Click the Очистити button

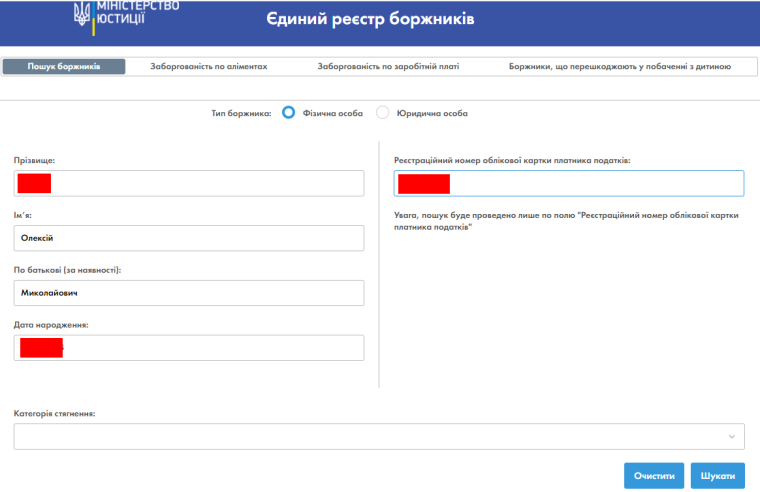(654, 476)
